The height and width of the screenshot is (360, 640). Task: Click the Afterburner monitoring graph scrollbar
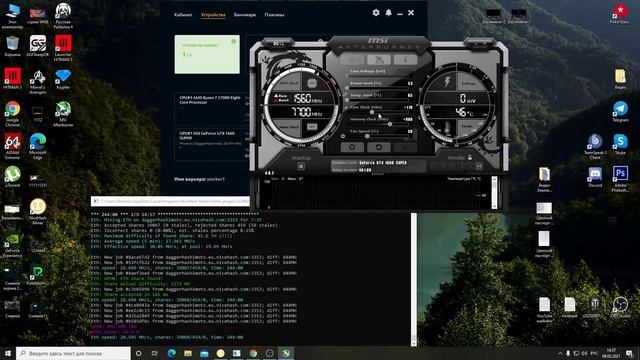pyautogui.click(x=494, y=193)
